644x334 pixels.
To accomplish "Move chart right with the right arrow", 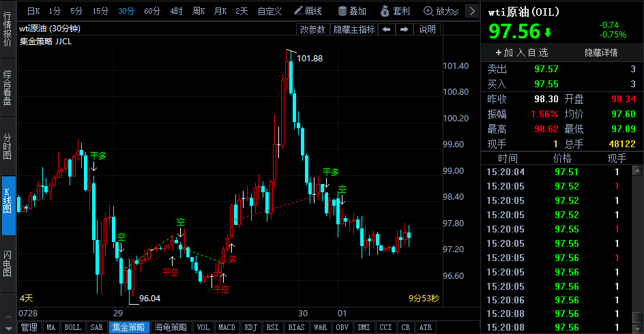I will 404,29.
